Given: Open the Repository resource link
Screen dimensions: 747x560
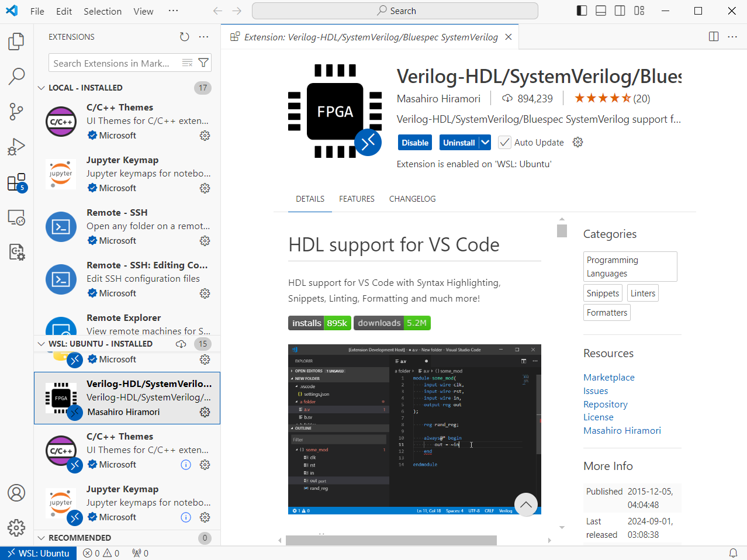Looking at the screenshot, I should [606, 405].
